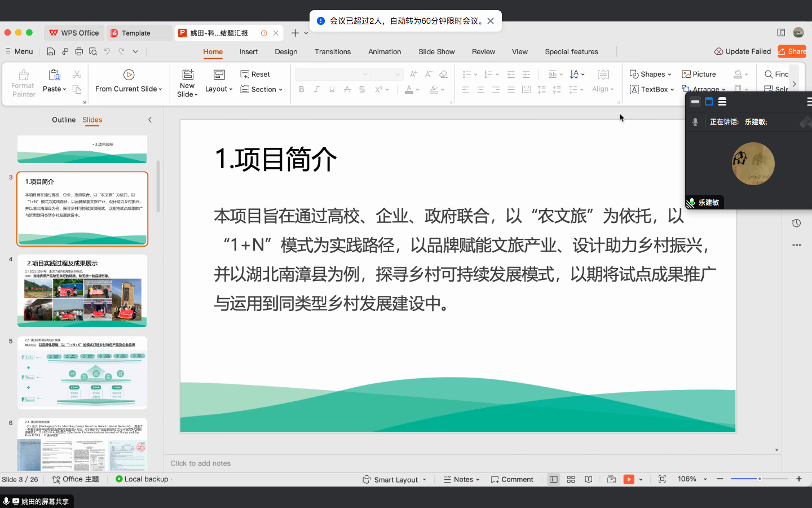Open the Transitions ribbon tab
Screen dimensions: 812x508
tap(333, 51)
